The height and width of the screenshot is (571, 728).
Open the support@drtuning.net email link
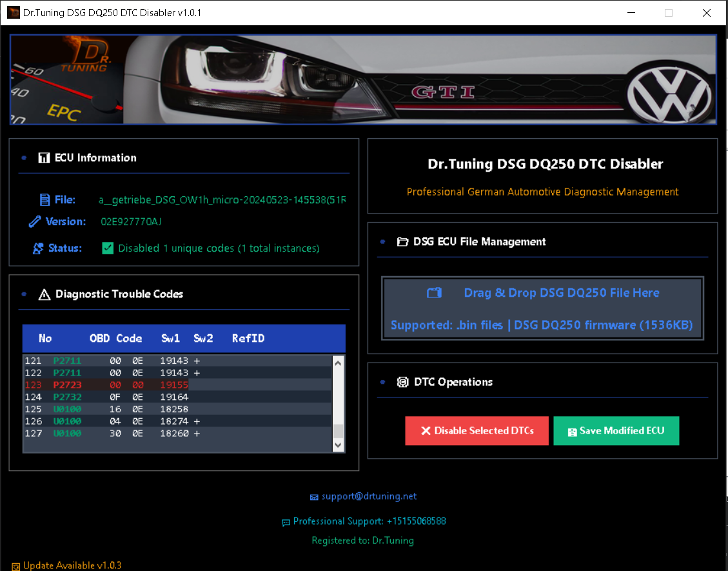tap(369, 496)
